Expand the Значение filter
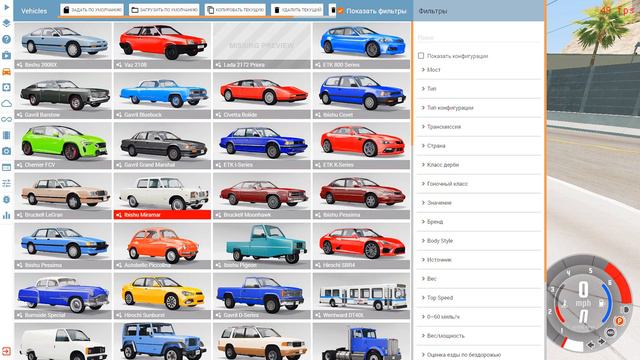640x360 pixels. pos(478,203)
